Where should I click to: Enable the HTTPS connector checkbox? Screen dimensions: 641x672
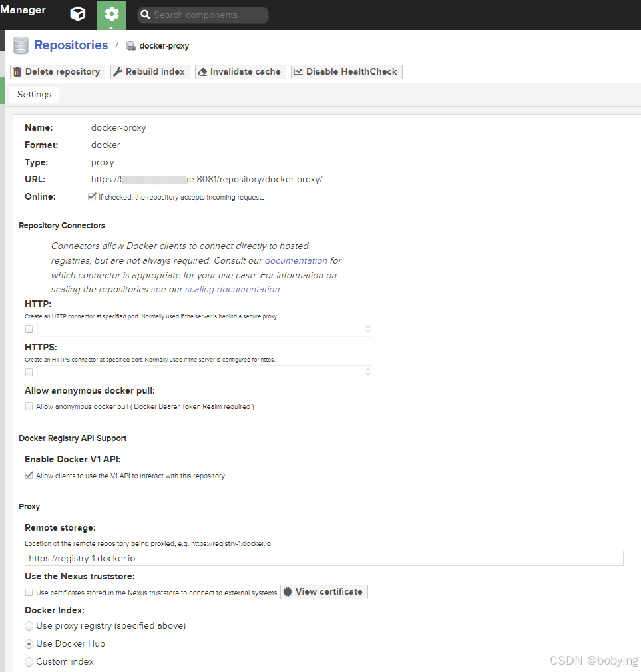29,372
